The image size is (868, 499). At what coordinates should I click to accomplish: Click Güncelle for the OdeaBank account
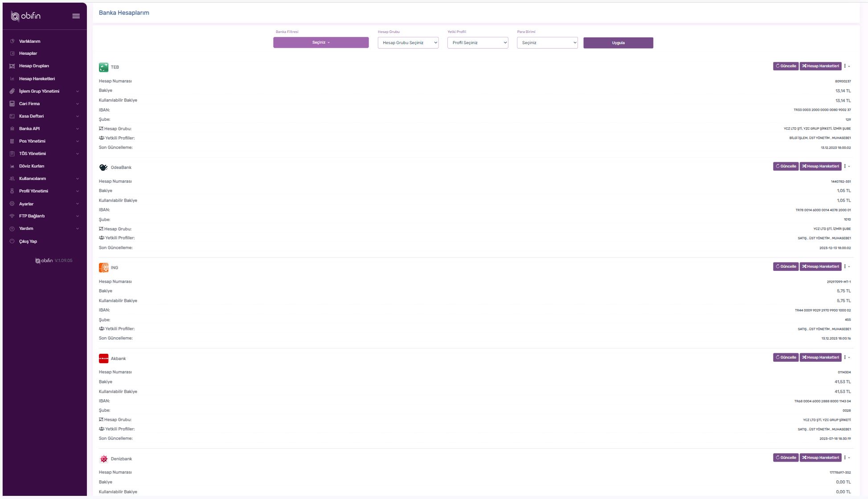[786, 166]
